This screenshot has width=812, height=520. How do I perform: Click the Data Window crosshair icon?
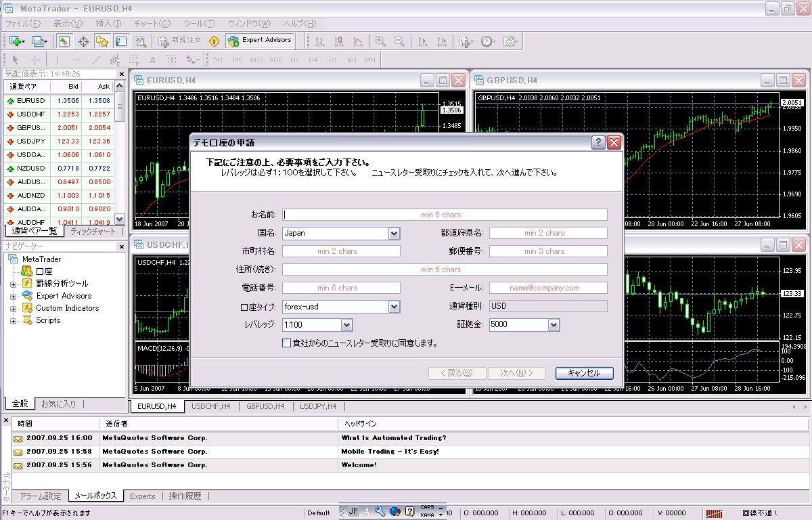click(x=84, y=41)
